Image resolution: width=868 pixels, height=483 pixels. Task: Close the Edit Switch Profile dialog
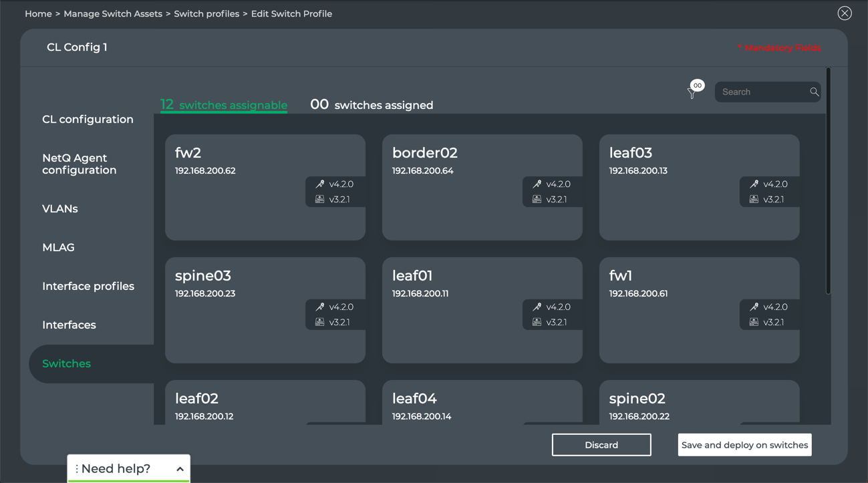pos(845,13)
